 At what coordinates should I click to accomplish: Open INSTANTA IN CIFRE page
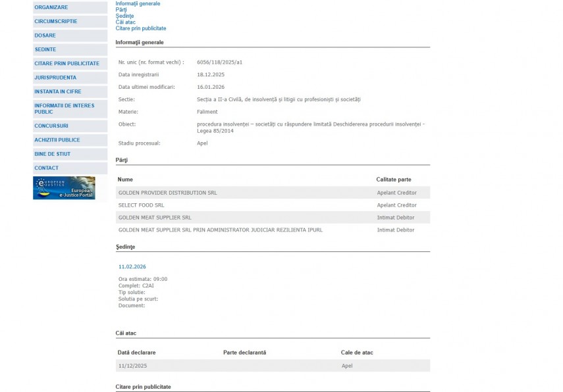[x=58, y=91]
